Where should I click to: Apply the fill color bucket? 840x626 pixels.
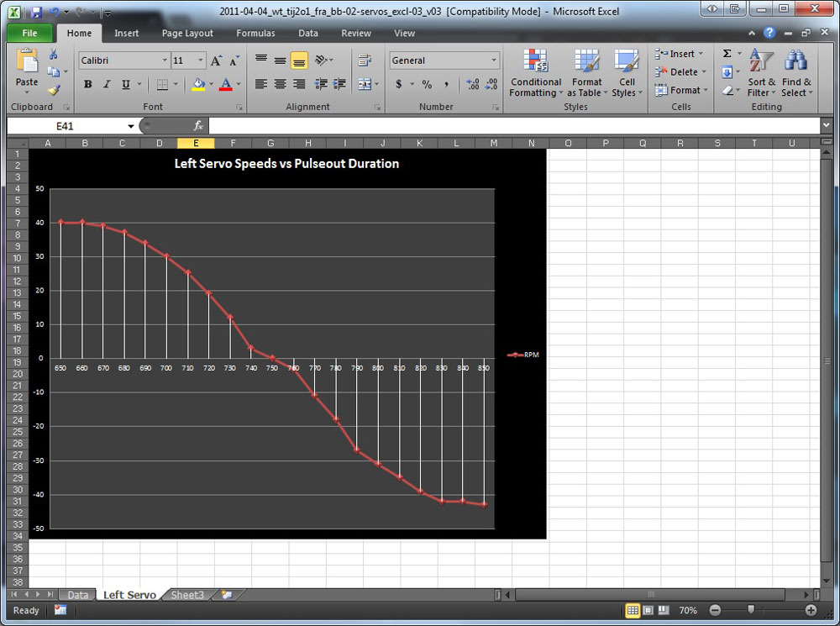coord(199,84)
